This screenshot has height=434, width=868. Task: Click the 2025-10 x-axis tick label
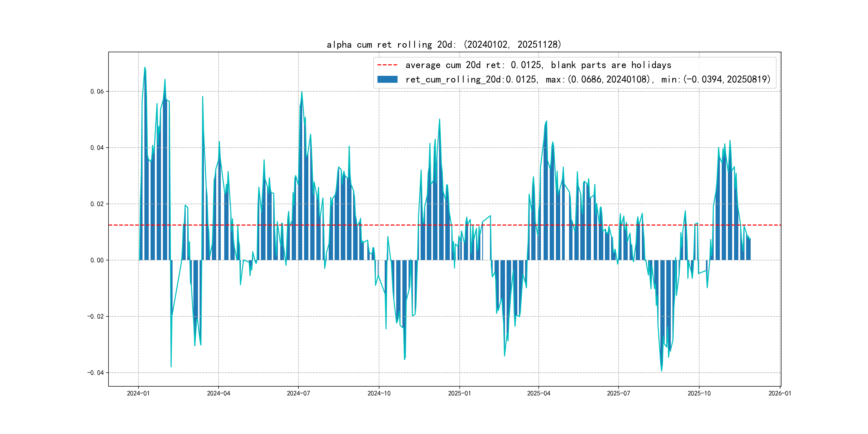(x=699, y=393)
